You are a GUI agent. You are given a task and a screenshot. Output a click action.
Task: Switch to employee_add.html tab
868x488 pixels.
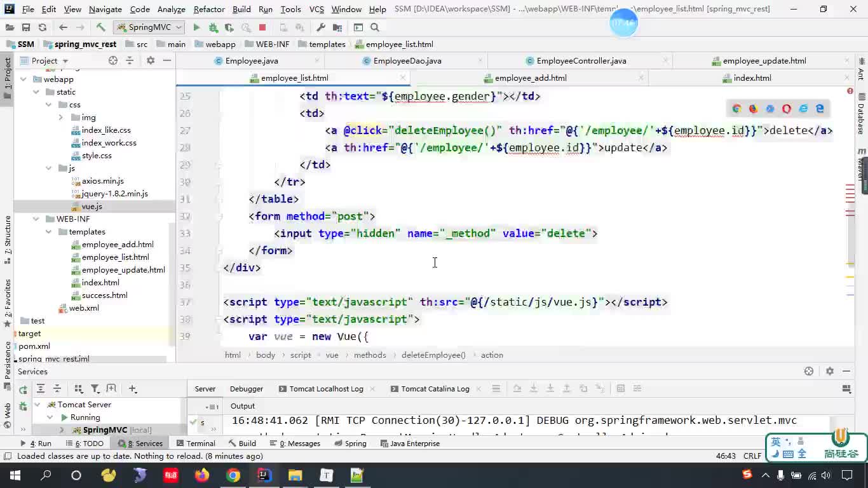530,78
